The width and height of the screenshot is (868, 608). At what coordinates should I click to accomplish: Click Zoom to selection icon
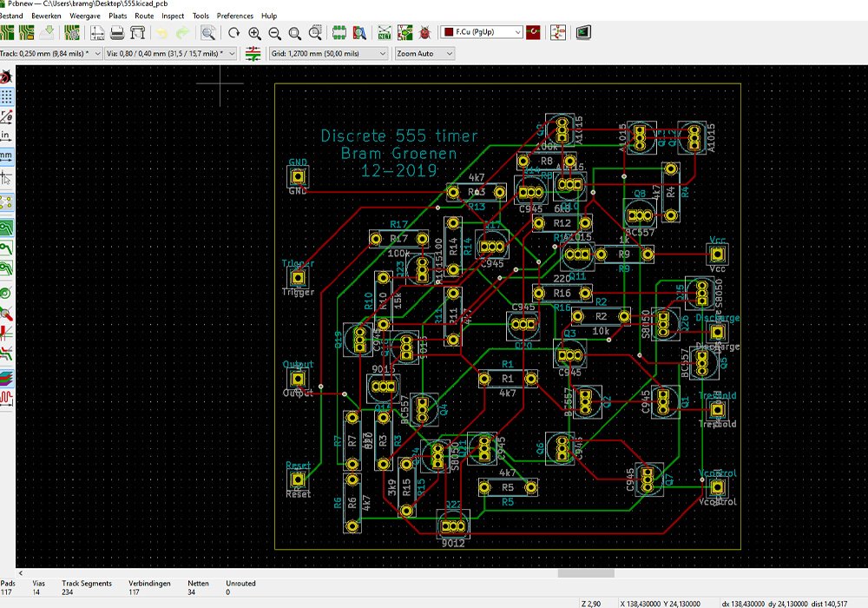[316, 33]
